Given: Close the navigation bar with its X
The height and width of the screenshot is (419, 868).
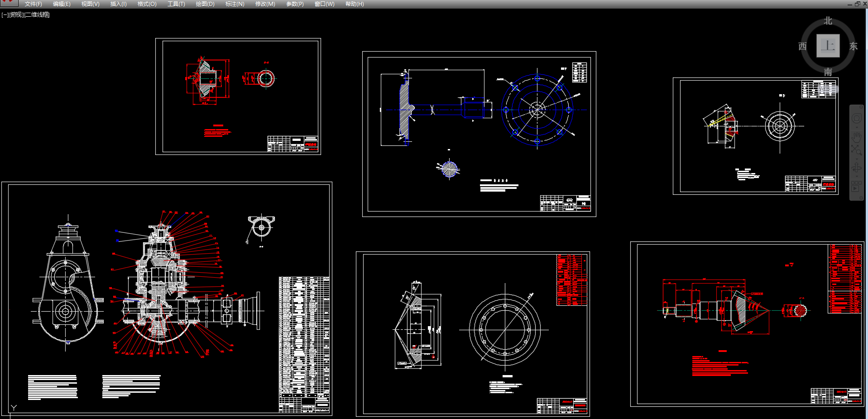Looking at the screenshot, I should click(861, 107).
